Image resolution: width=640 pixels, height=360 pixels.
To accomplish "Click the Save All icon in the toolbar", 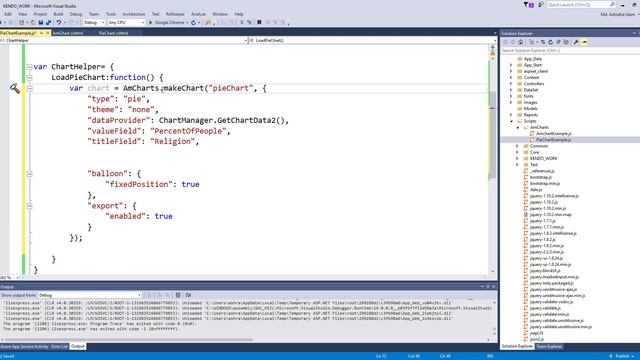I will click(x=48, y=22).
